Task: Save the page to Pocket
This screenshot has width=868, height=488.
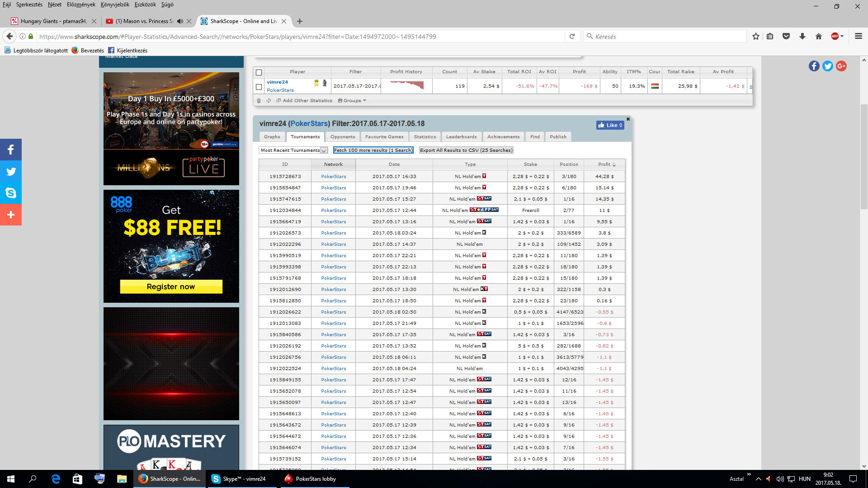Action: [x=786, y=37]
